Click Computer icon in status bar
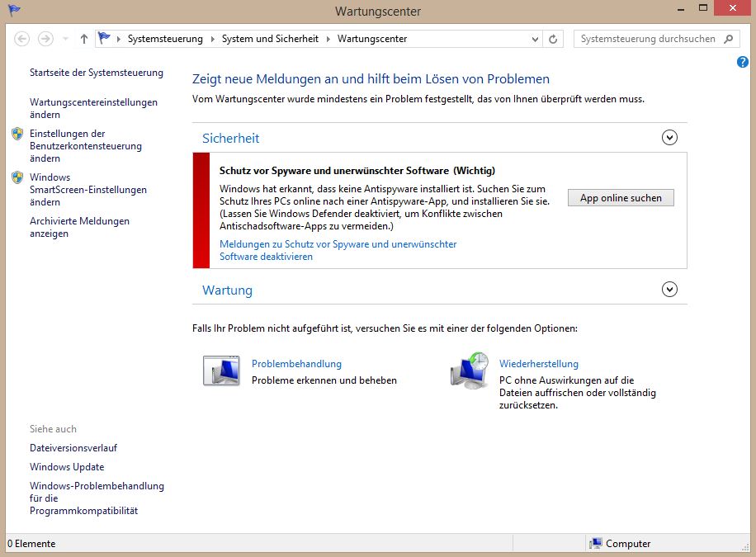Viewport: 756px width, 557px height. tap(596, 544)
